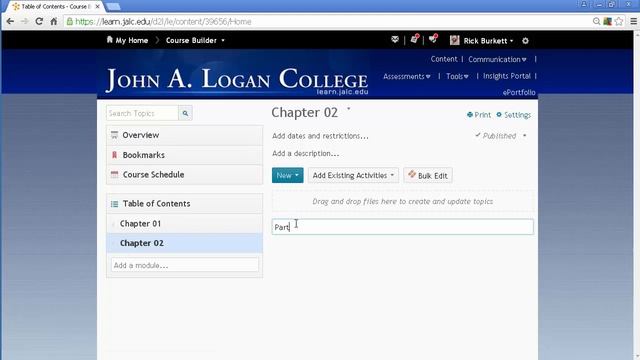The height and width of the screenshot is (360, 640).
Task: Click the Print link
Action: pyautogui.click(x=479, y=115)
